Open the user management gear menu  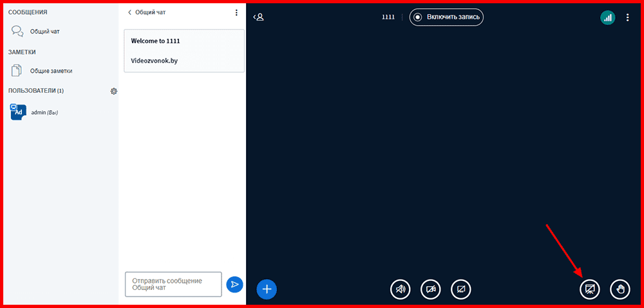point(114,91)
